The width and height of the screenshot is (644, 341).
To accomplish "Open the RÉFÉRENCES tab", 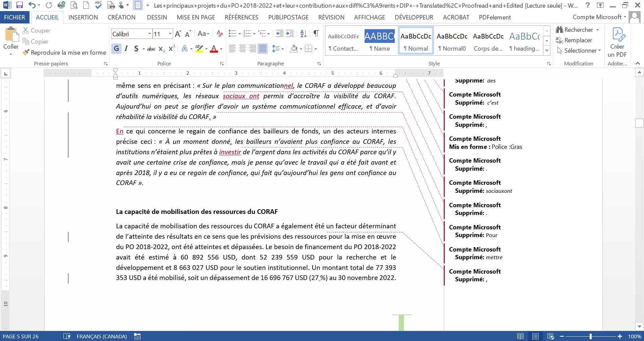I will 241,17.
